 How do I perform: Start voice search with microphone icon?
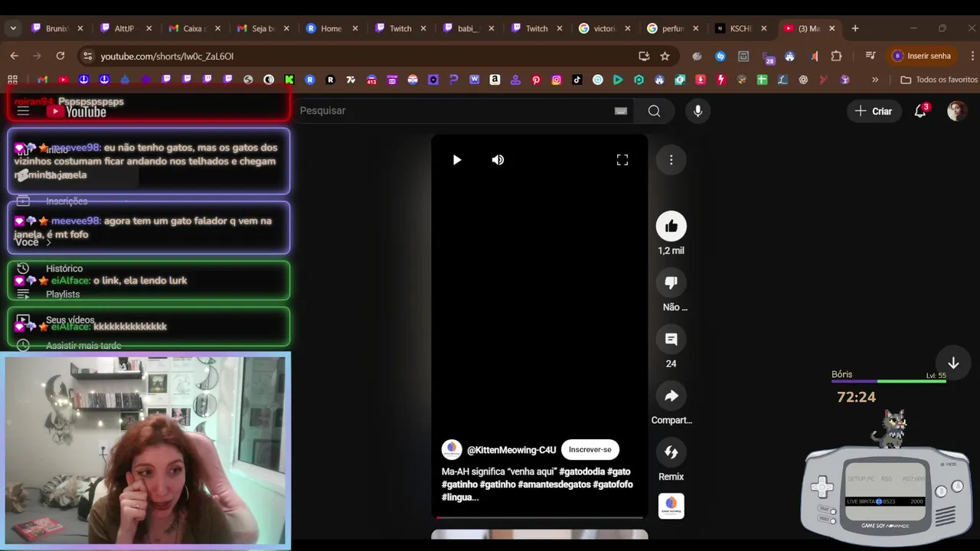(697, 111)
